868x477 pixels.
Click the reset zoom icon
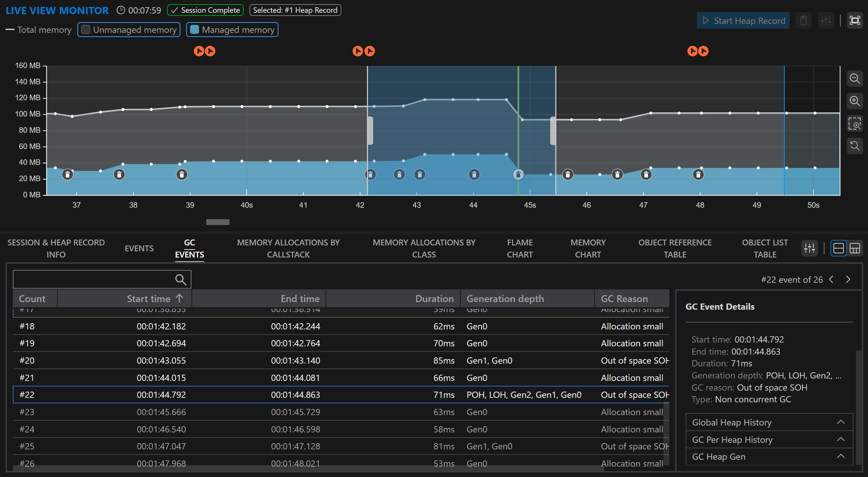(855, 146)
